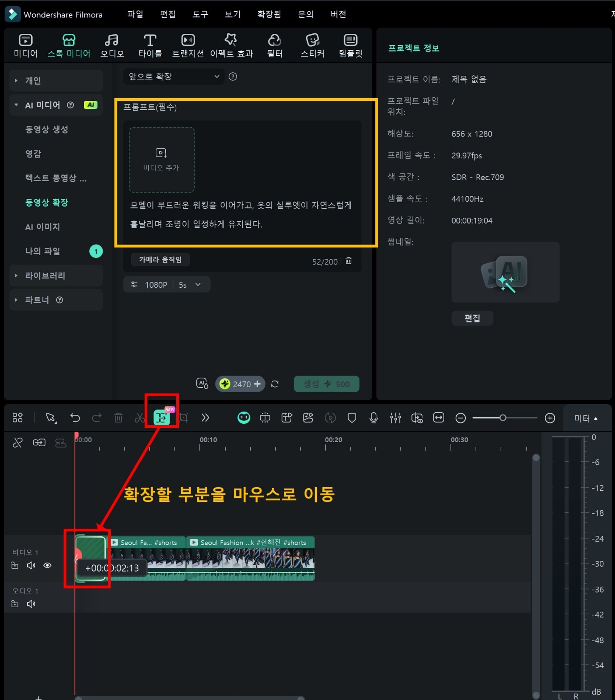Click the project thumbnail preview
Image resolution: width=615 pixels, height=700 pixels.
pos(505,272)
